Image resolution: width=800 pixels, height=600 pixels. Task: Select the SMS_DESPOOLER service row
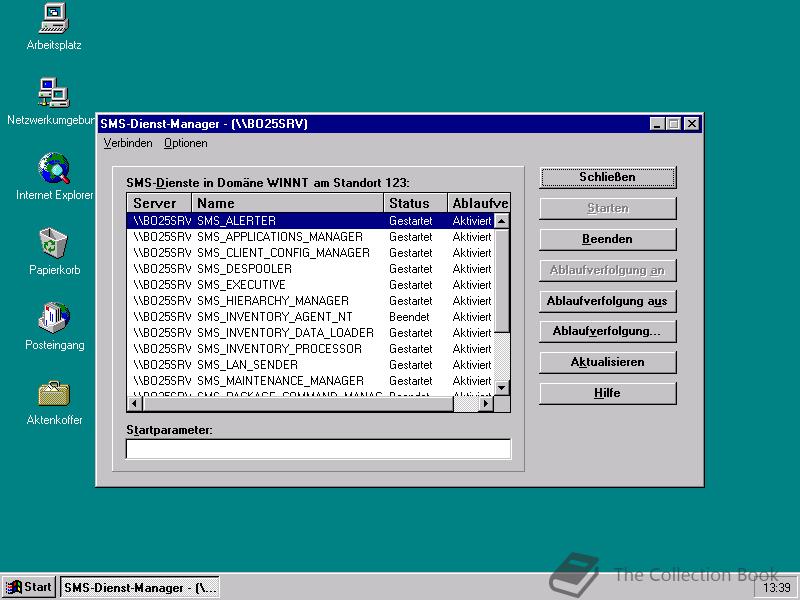click(x=310, y=269)
